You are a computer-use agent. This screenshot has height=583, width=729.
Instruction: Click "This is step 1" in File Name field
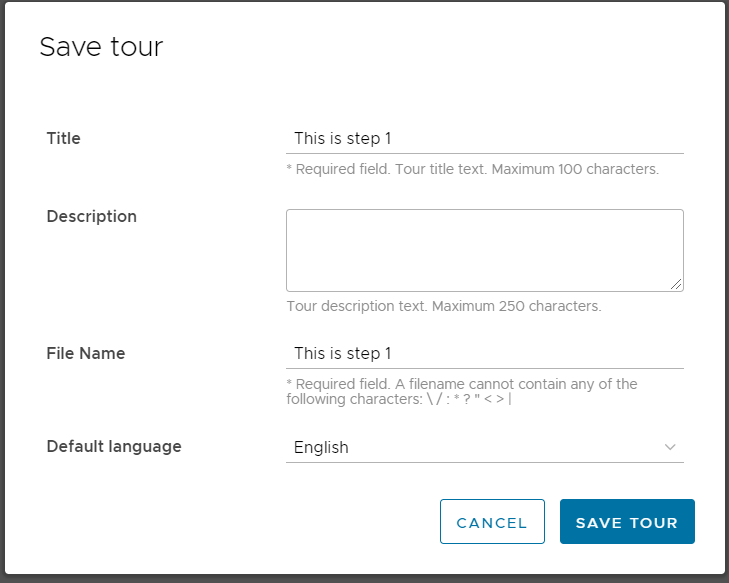[x=343, y=354]
